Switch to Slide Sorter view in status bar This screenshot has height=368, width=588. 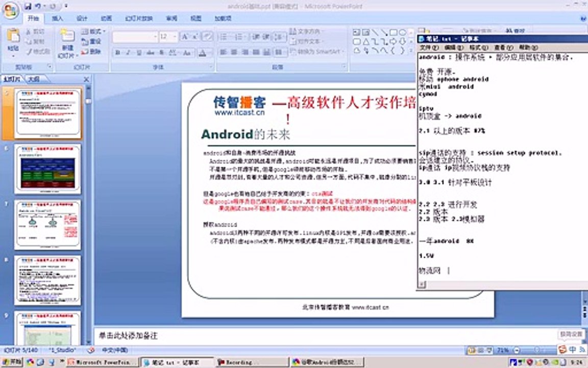481,350
